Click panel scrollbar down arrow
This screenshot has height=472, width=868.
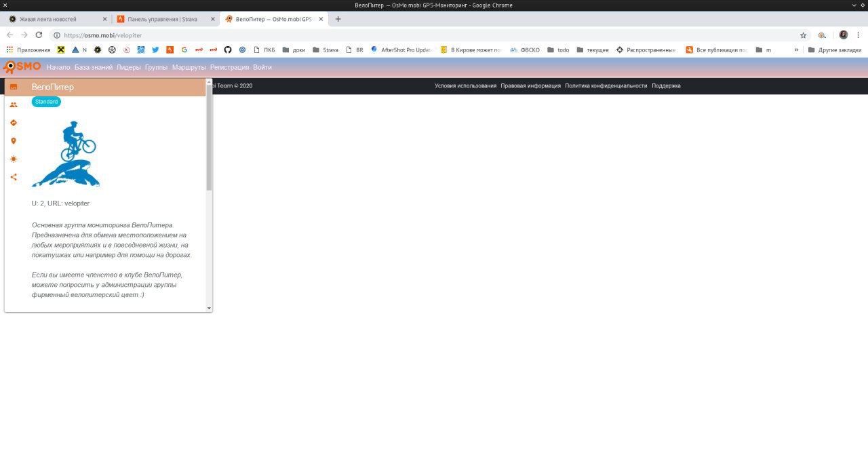[209, 308]
